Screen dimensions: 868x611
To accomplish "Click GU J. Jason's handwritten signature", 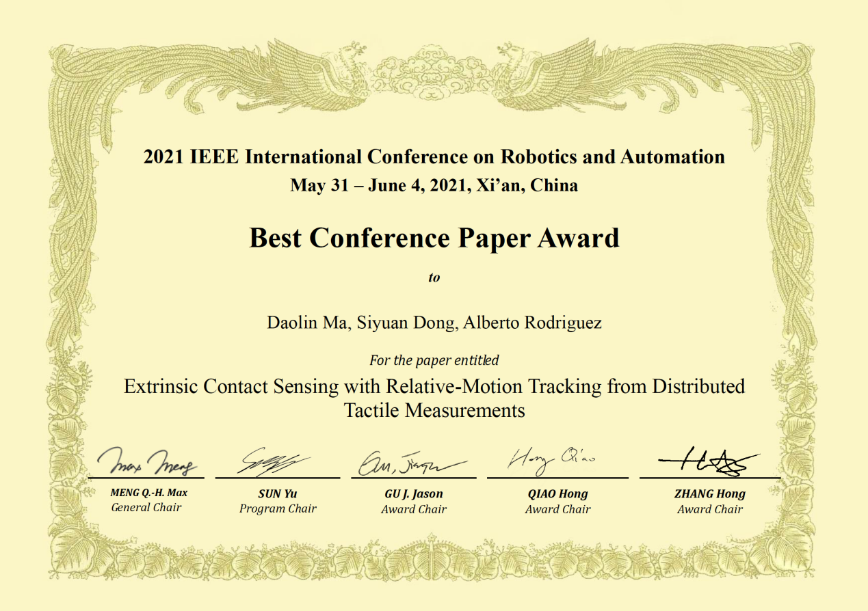I will pyautogui.click(x=410, y=463).
